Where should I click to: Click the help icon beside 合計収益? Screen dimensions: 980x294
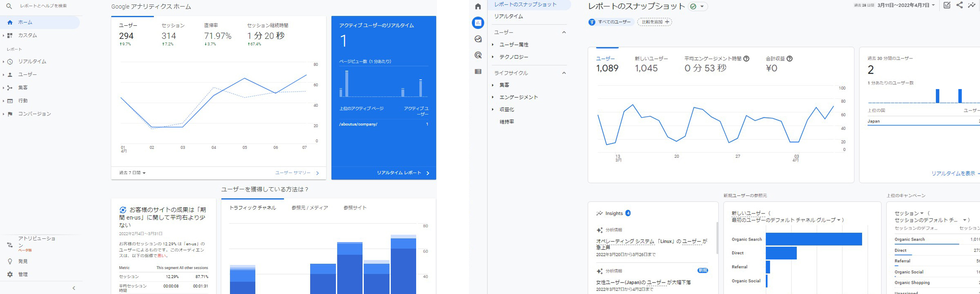(x=790, y=59)
